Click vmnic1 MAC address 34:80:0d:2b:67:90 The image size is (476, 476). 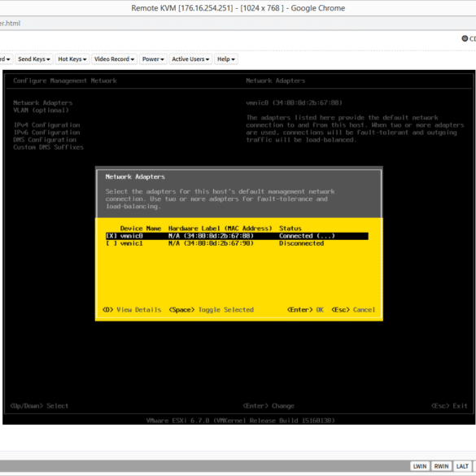tap(219, 243)
